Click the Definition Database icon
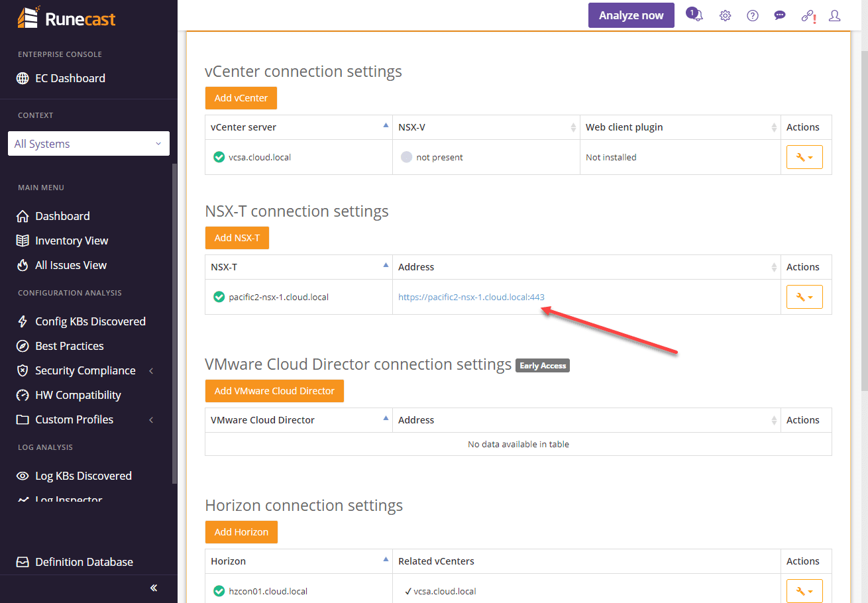This screenshot has width=868, height=603. 22,561
